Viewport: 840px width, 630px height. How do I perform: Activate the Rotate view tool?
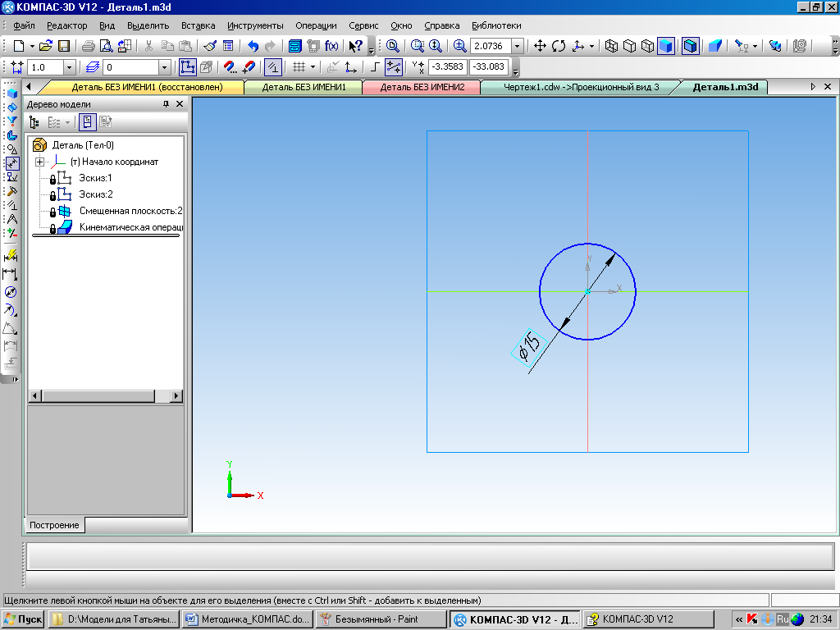[559, 46]
